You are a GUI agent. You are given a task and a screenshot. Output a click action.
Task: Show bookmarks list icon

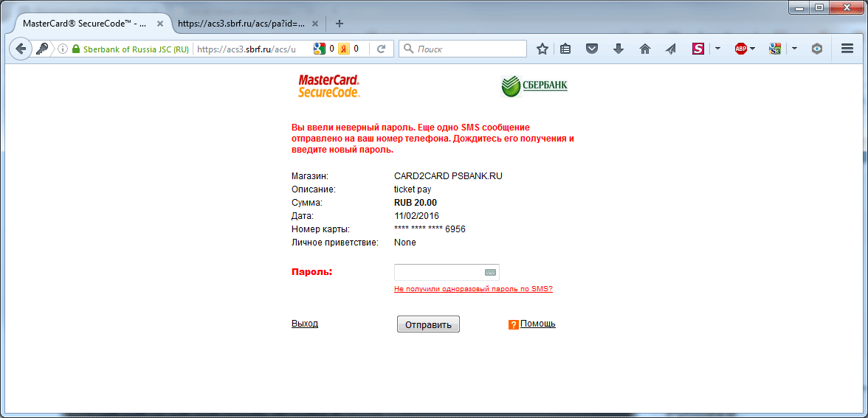[x=565, y=49]
